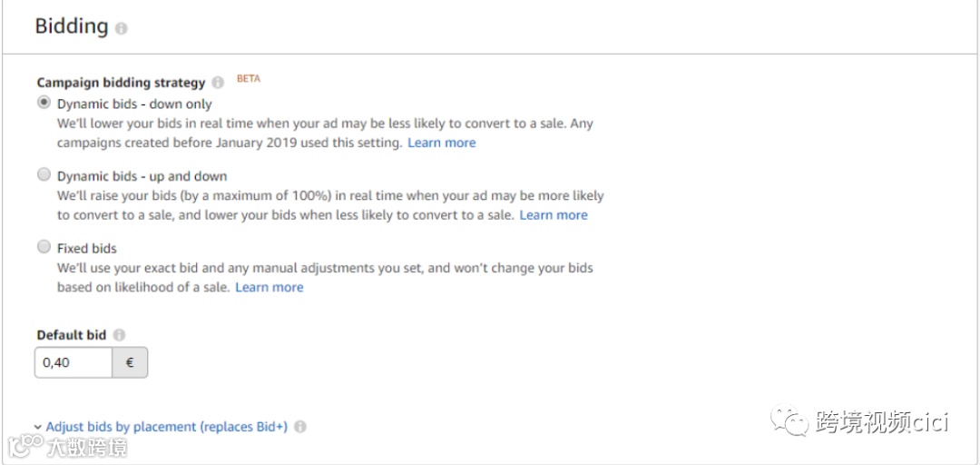
Task: Follow Learn more under up and down bids
Action: coord(554,215)
